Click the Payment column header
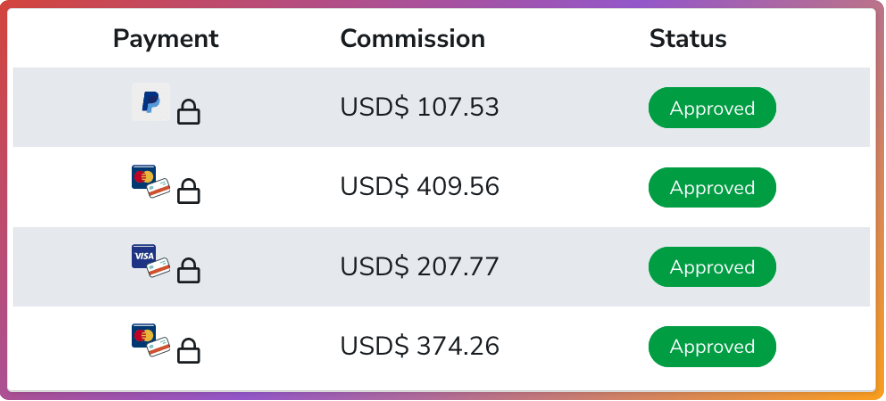The height and width of the screenshot is (401, 886). pyautogui.click(x=166, y=39)
